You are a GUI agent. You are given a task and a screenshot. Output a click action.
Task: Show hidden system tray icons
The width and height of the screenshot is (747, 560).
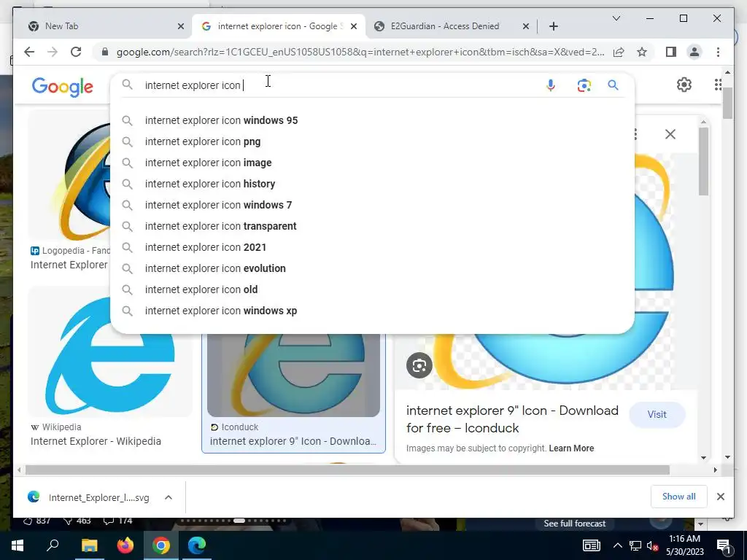pyautogui.click(x=617, y=545)
